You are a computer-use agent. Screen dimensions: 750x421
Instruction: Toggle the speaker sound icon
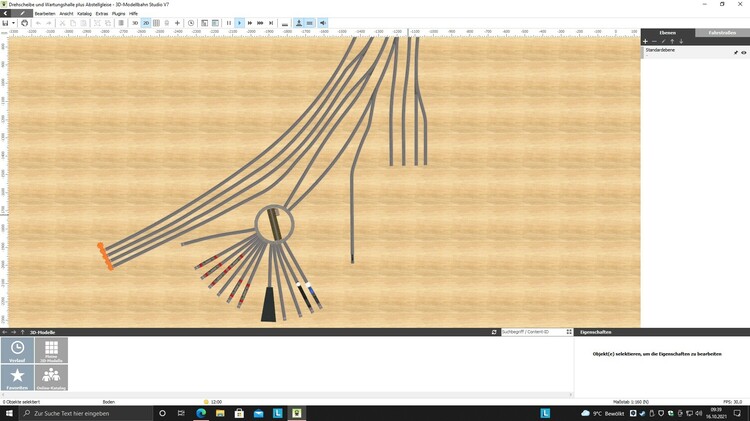(x=323, y=23)
